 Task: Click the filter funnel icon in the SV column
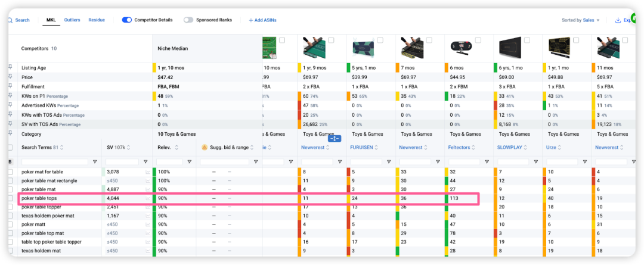(145, 161)
